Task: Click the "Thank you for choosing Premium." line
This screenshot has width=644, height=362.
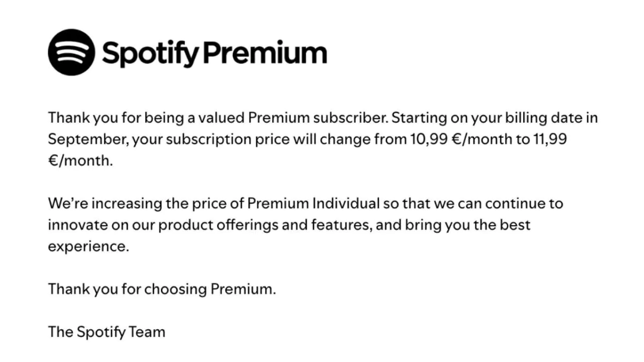Action: [x=162, y=290]
